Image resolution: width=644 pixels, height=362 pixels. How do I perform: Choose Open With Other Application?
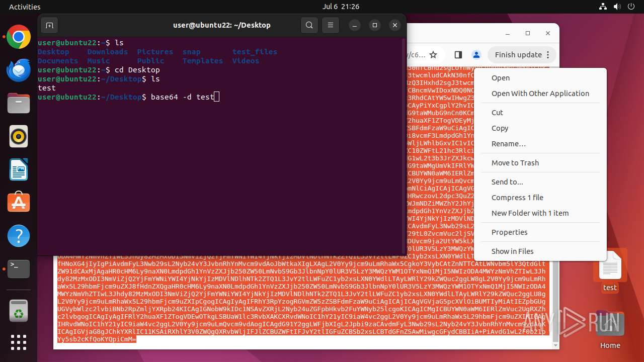(x=540, y=94)
